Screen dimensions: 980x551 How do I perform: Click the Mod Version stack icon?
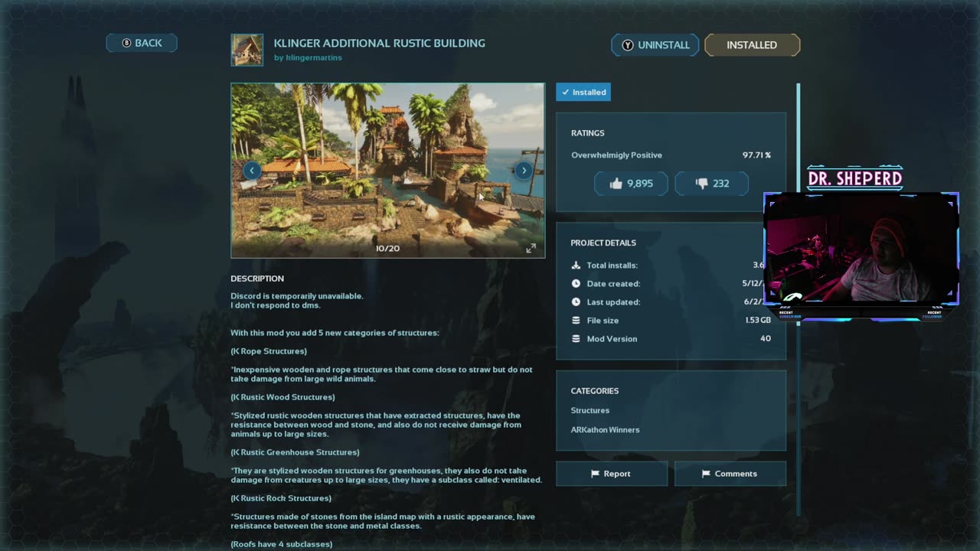[x=576, y=339]
